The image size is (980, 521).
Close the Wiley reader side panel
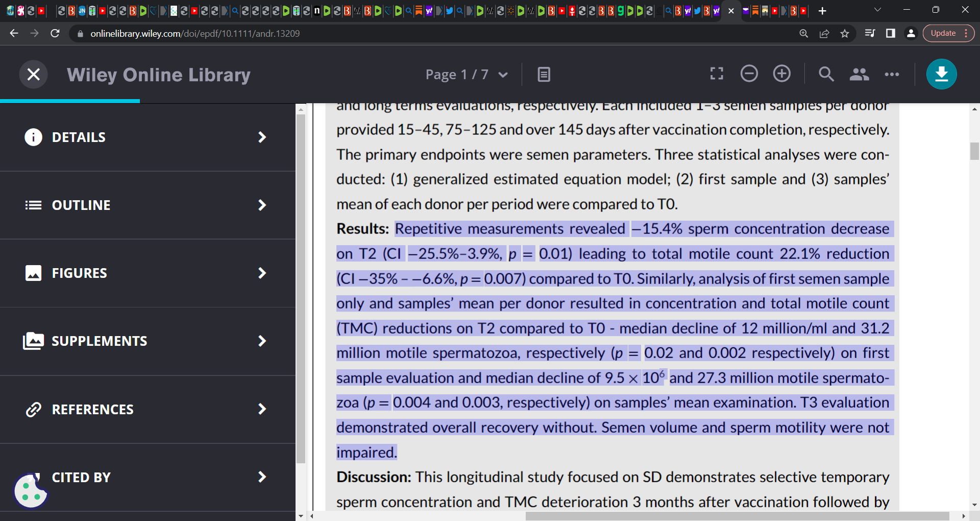click(34, 75)
